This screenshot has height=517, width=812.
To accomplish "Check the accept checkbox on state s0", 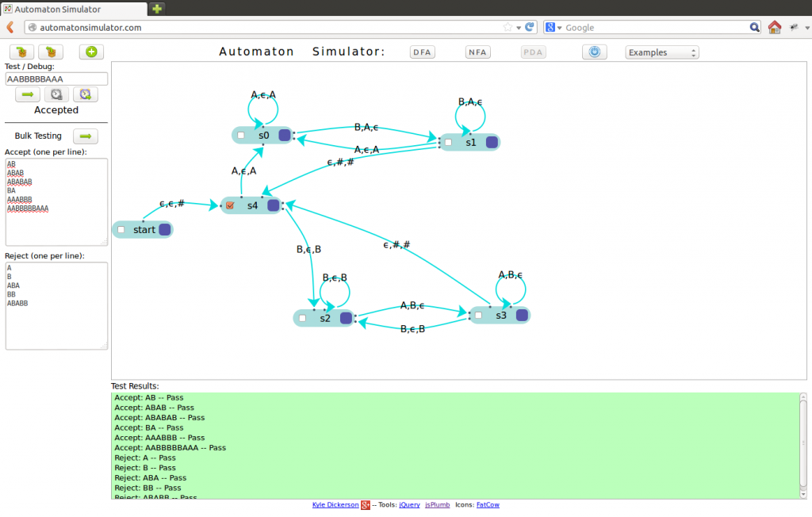I will coord(241,136).
